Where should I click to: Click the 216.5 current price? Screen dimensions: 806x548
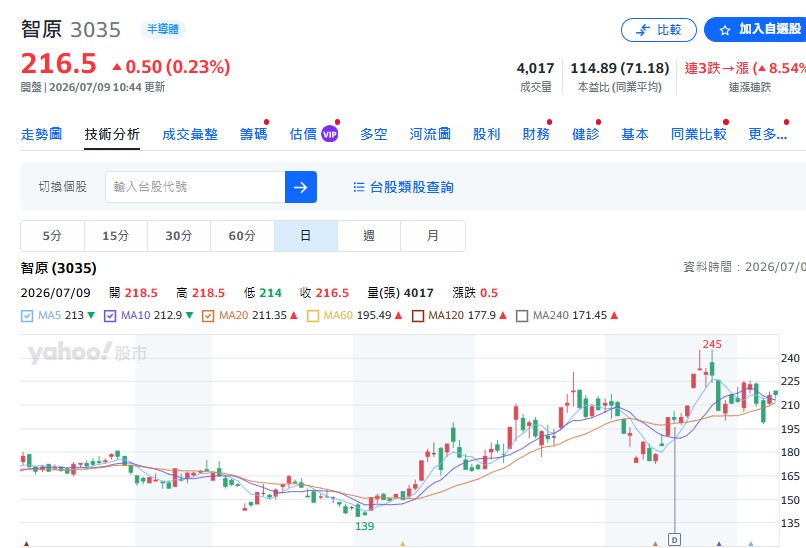pos(59,64)
